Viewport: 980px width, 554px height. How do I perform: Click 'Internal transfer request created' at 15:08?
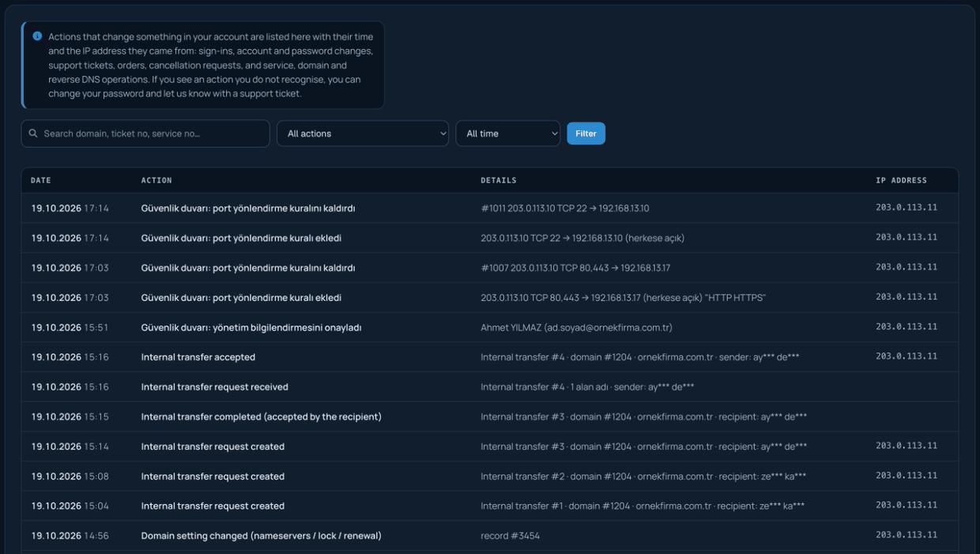click(x=213, y=477)
